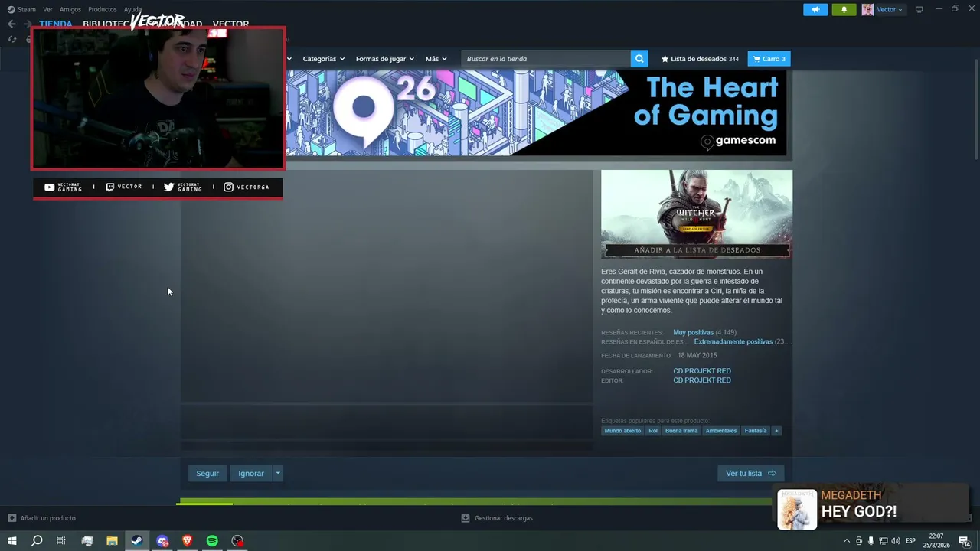Enter Big Picture mode via monitor icon
The image size is (980, 551).
(x=920, y=9)
